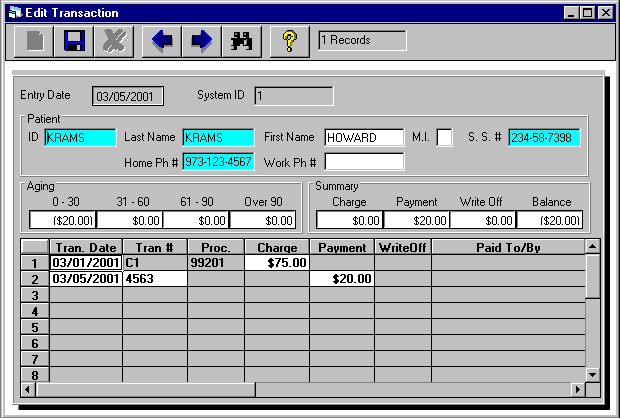Open help with the question mark icon
The image size is (620, 418).
point(289,41)
